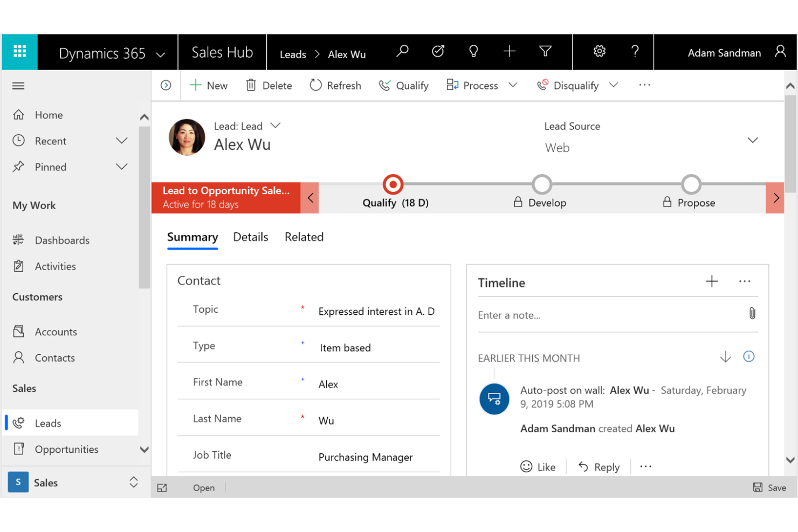
Task: Click the circled arrow icon left of New
Action: 166,85
